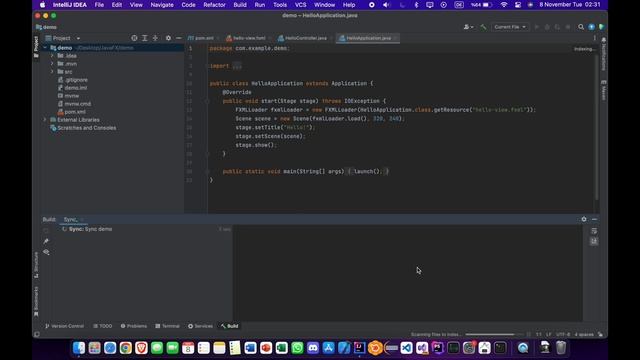The image size is (640, 360).
Task: Expand External Libraries node
Action: (x=45, y=120)
